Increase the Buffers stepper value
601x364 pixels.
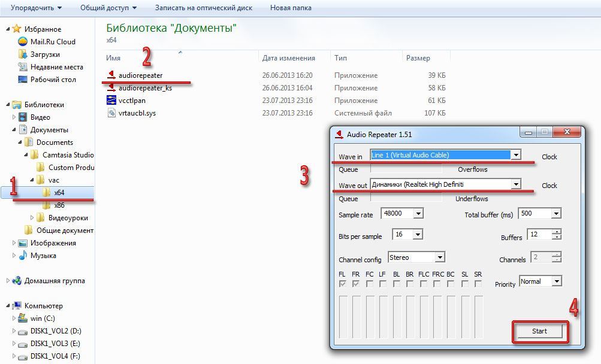[x=557, y=232]
